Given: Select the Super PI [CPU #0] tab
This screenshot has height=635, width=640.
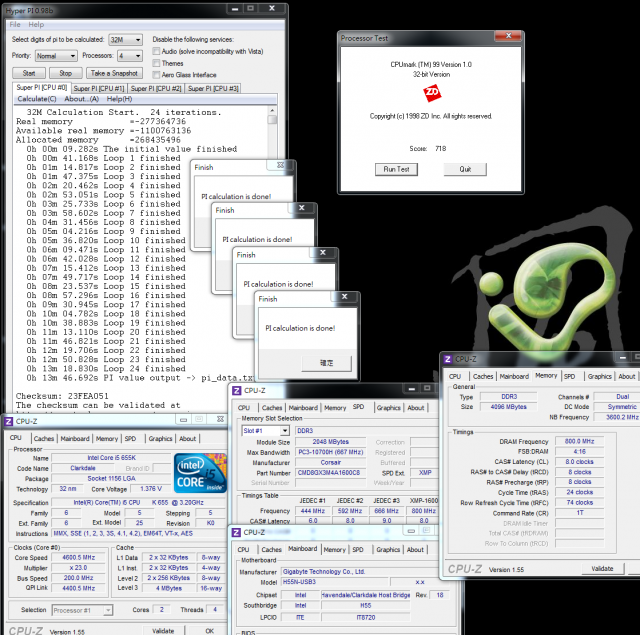Looking at the screenshot, I should click(x=42, y=88).
